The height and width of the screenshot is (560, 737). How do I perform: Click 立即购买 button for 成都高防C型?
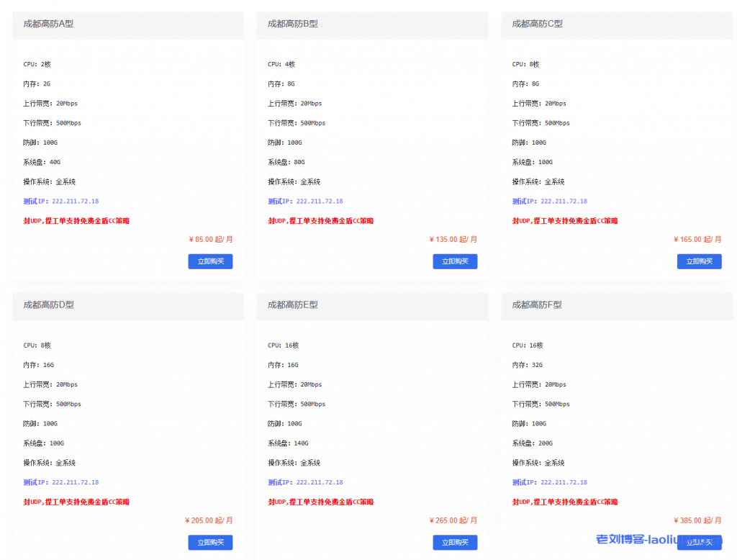click(699, 261)
